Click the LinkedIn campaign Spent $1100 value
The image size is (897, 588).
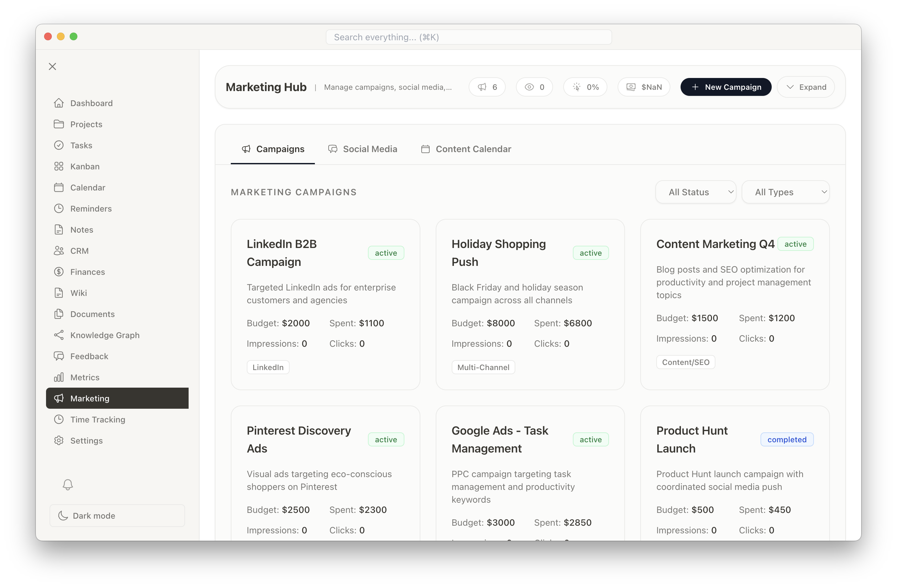371,323
